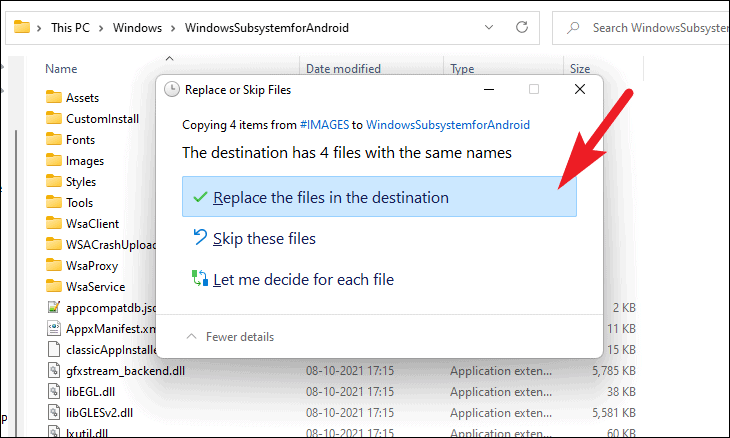
Task: Choose Skip these files option
Action: tap(264, 238)
